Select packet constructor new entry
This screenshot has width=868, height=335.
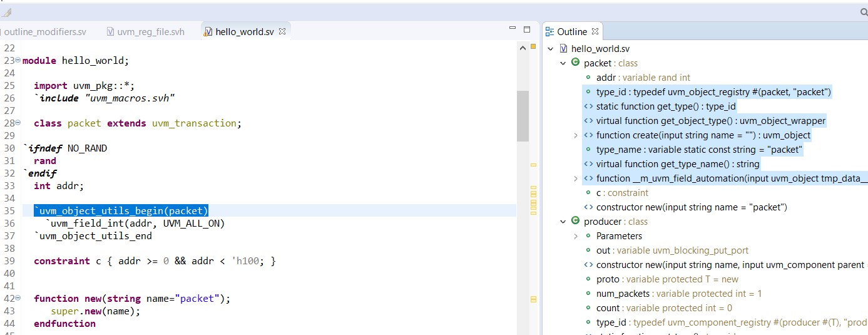coord(692,207)
